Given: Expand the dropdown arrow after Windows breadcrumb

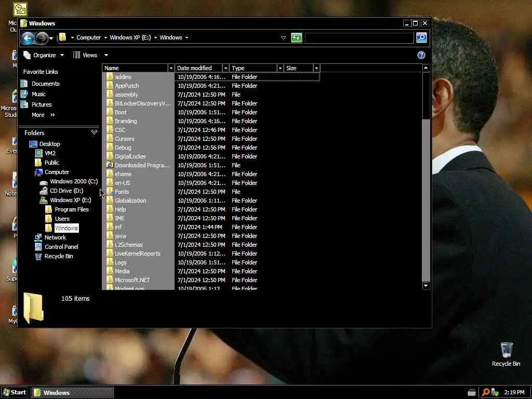Looking at the screenshot, I should [x=187, y=37].
